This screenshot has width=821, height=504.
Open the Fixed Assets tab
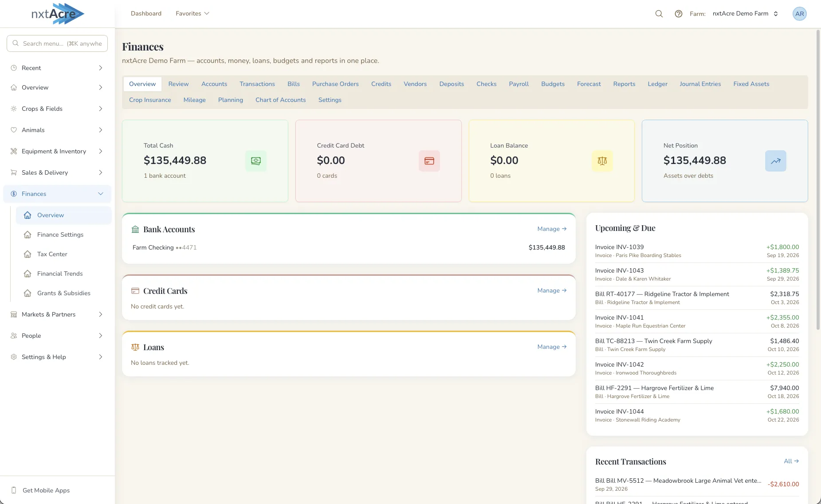tap(751, 84)
